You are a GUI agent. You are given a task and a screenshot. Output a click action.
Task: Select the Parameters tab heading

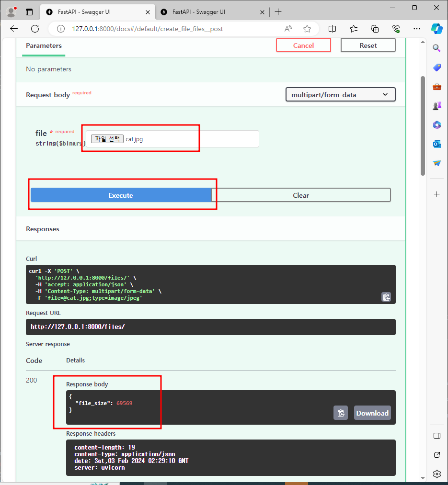(44, 46)
